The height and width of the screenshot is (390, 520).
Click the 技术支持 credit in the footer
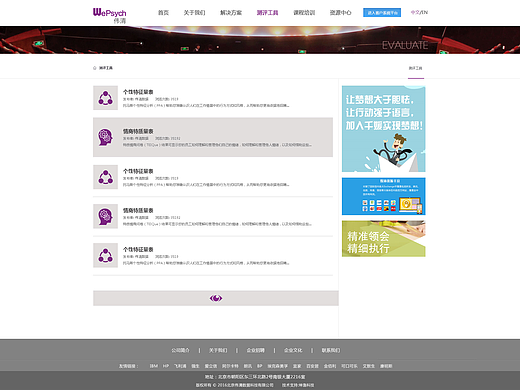point(298,385)
